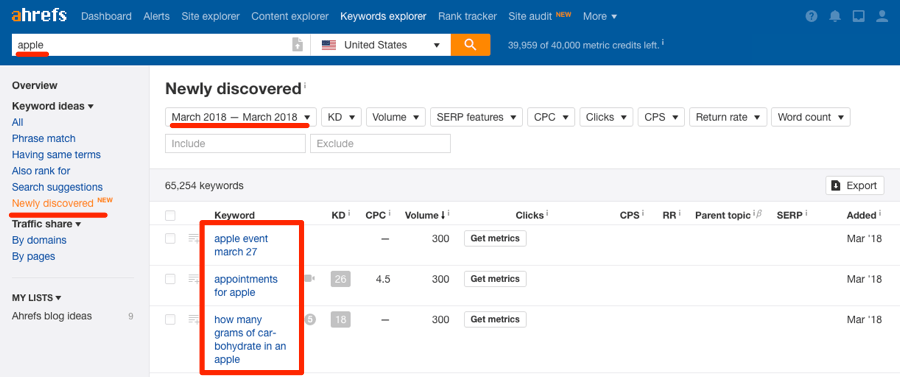Click the orange search magnifier button
The height and width of the screenshot is (377, 900).
[471, 45]
